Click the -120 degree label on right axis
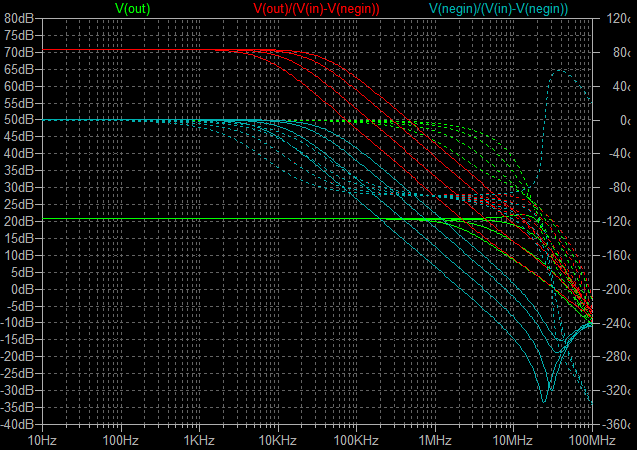Image resolution: width=637 pixels, height=450 pixels. (x=616, y=221)
